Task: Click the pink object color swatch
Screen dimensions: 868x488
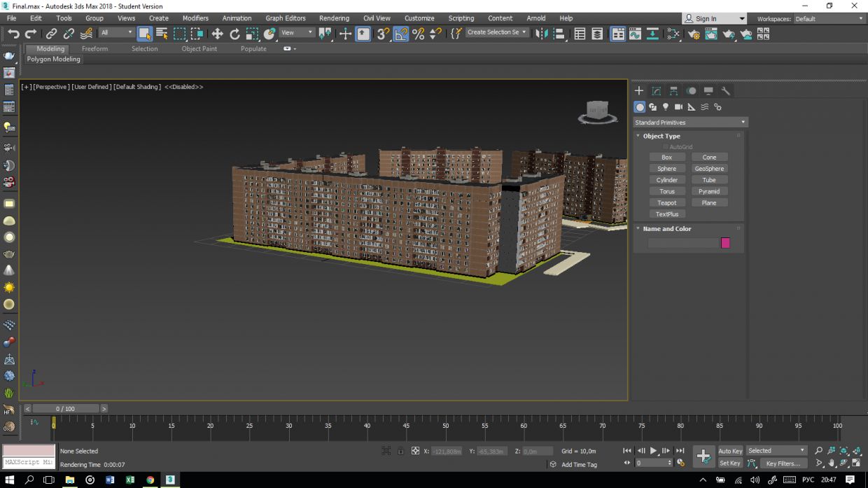Action: pyautogui.click(x=725, y=243)
